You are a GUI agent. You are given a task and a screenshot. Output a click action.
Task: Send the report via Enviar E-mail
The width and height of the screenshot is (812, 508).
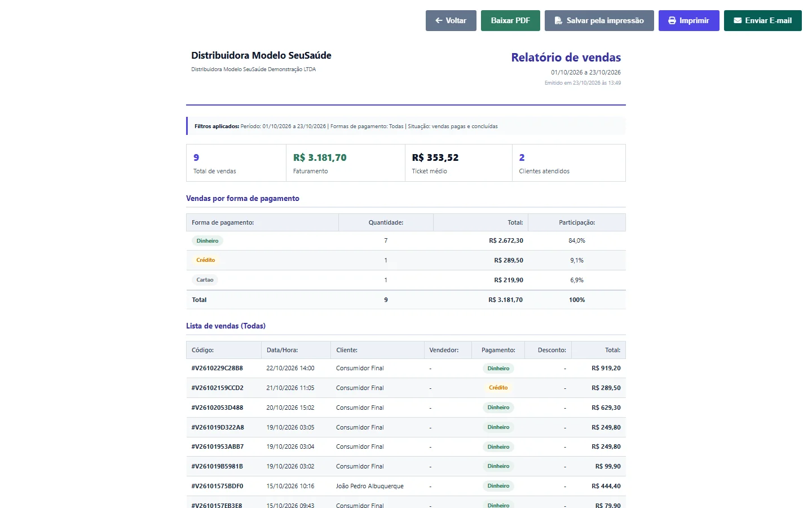[763, 20]
